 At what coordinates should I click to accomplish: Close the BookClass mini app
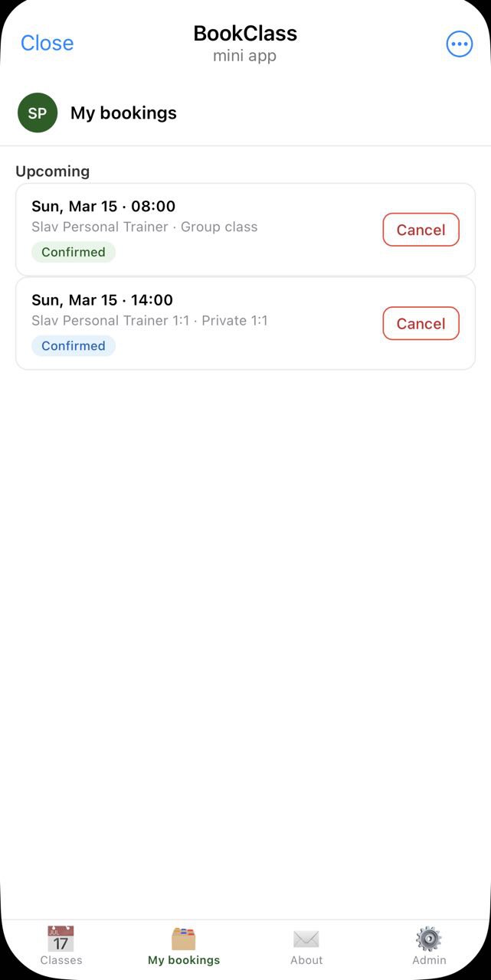click(47, 43)
